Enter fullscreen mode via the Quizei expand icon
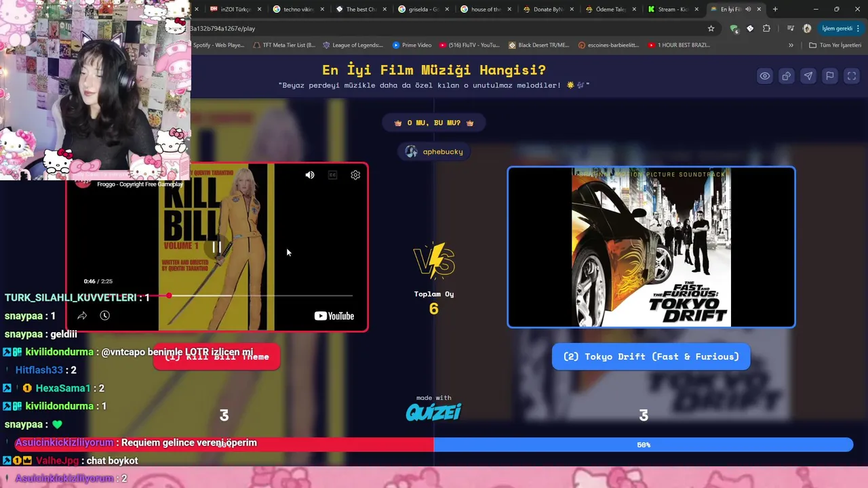 (852, 76)
